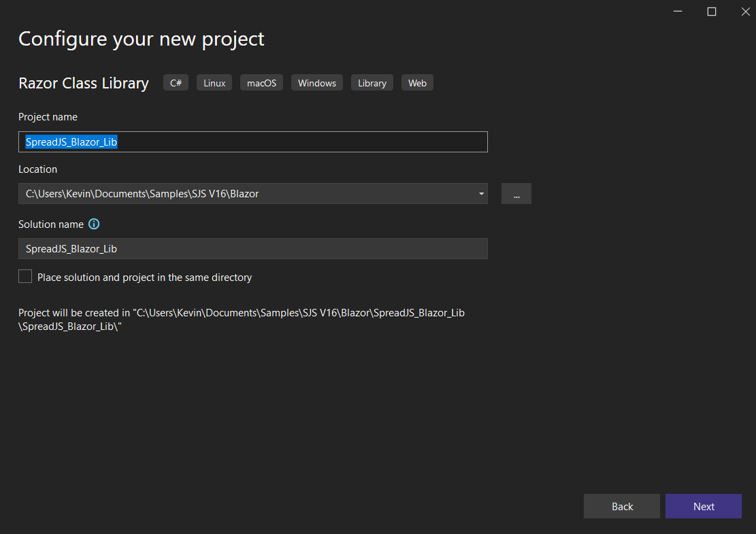The width and height of the screenshot is (756, 534).
Task: Expand the Location dropdown arrow
Action: pyautogui.click(x=481, y=194)
